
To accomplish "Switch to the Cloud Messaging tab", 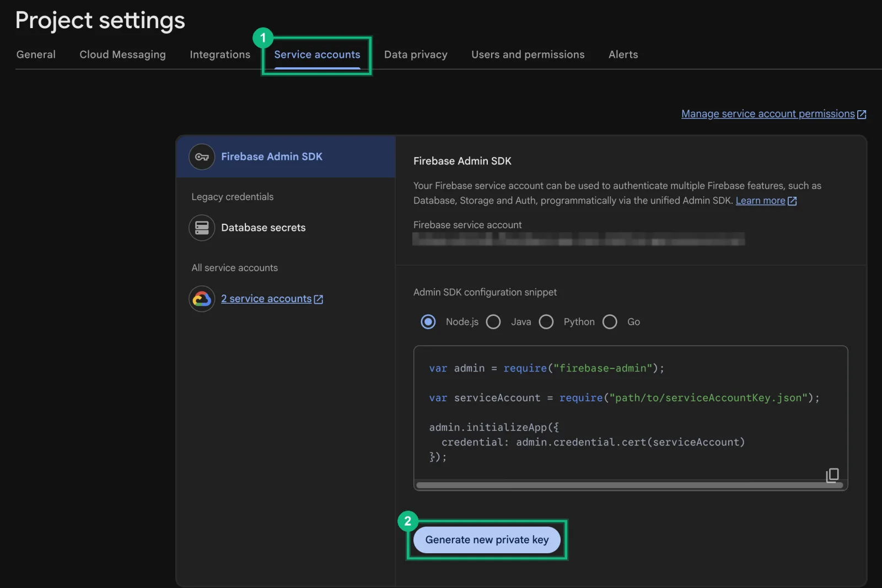I will pos(122,55).
